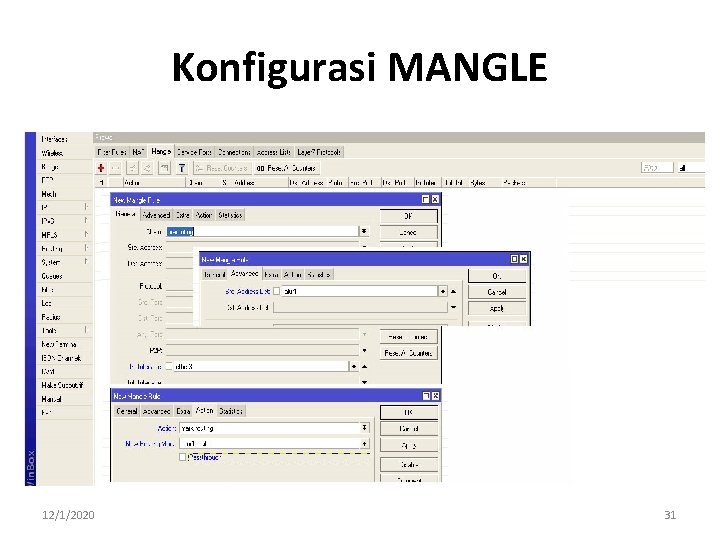This screenshot has height=540, width=720.
Task: Open the Address Lists tab
Action: (x=274, y=152)
